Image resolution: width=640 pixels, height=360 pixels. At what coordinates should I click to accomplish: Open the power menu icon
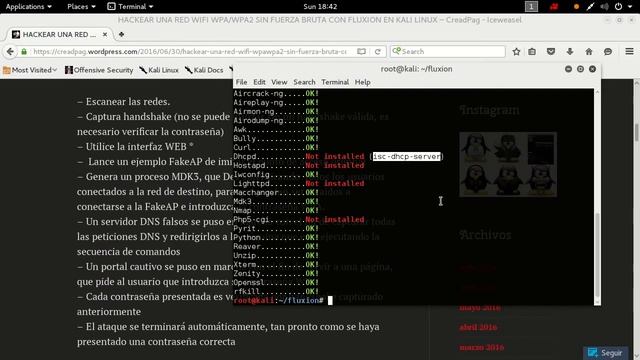pos(619,7)
